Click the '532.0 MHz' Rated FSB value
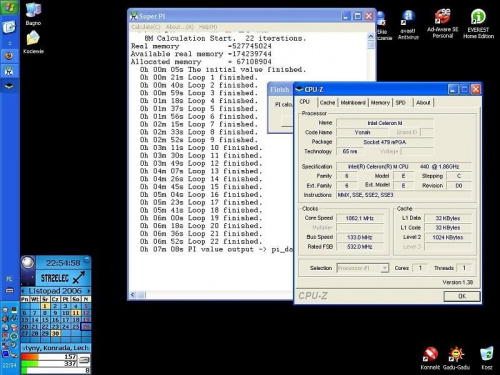 coord(360,247)
